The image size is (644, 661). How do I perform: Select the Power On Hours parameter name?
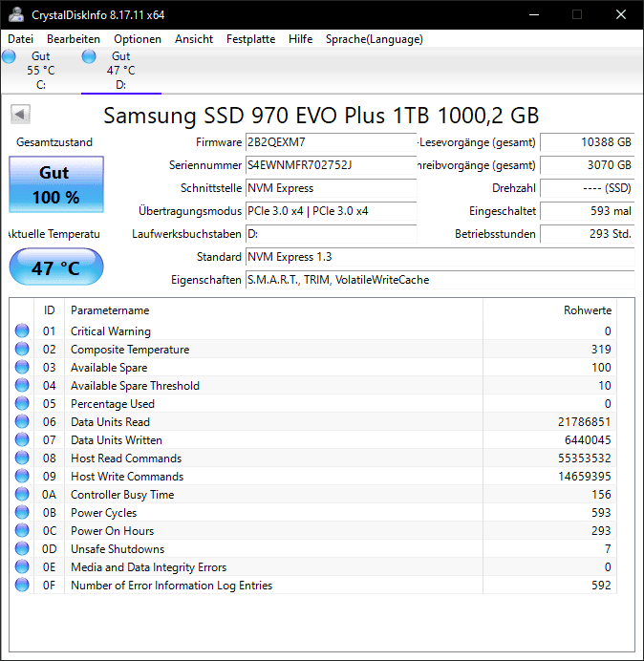pyautogui.click(x=112, y=531)
